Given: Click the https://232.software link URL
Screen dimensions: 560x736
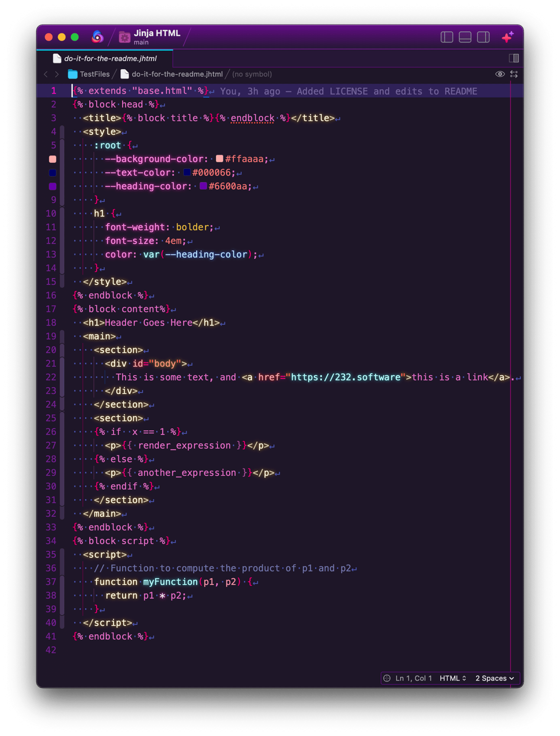Looking at the screenshot, I should pyautogui.click(x=345, y=377).
